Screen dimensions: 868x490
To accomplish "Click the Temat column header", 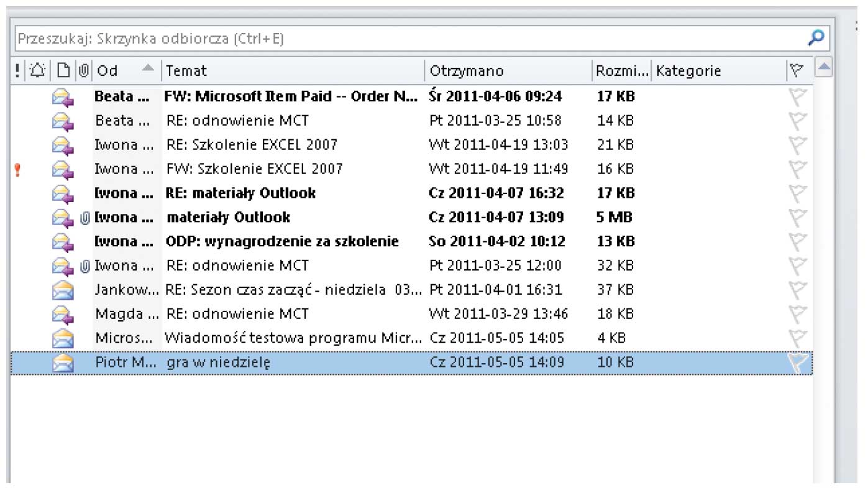I will point(292,71).
